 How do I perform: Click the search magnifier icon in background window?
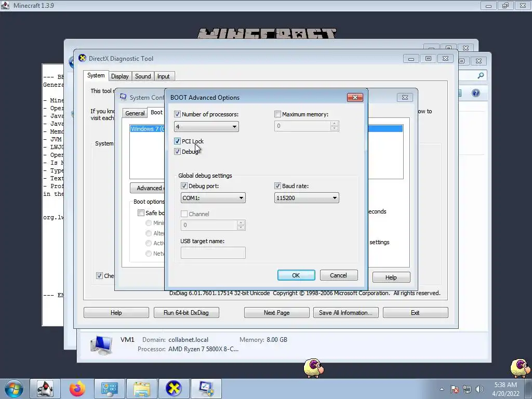[481, 76]
